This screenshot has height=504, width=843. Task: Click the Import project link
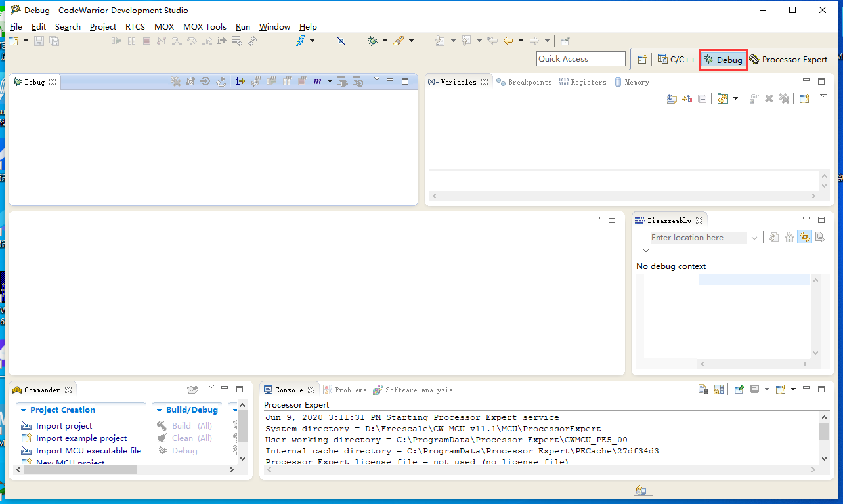(64, 426)
